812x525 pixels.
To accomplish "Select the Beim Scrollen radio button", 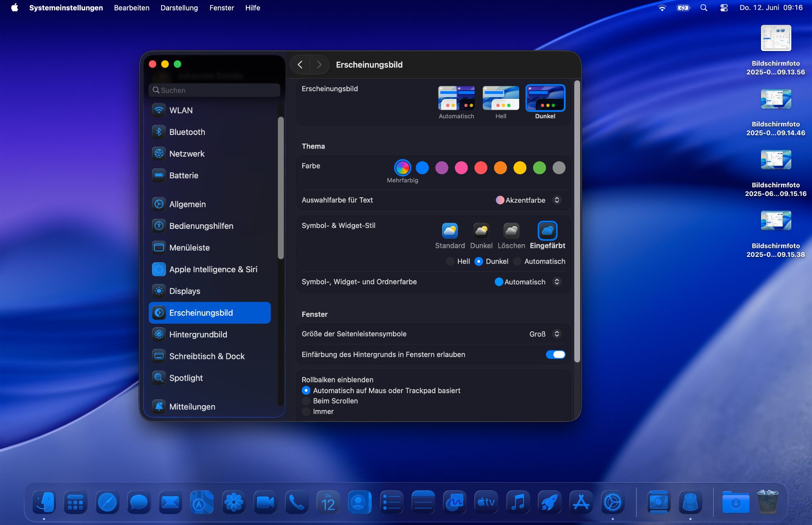I will (306, 401).
